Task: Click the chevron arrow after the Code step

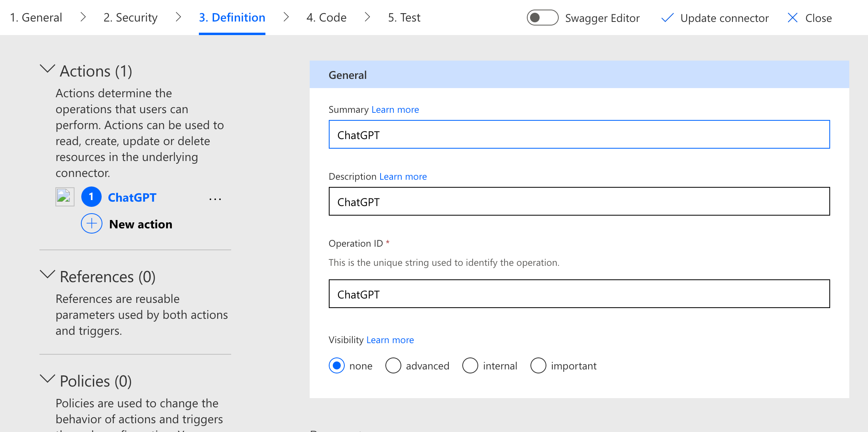Action: click(367, 17)
